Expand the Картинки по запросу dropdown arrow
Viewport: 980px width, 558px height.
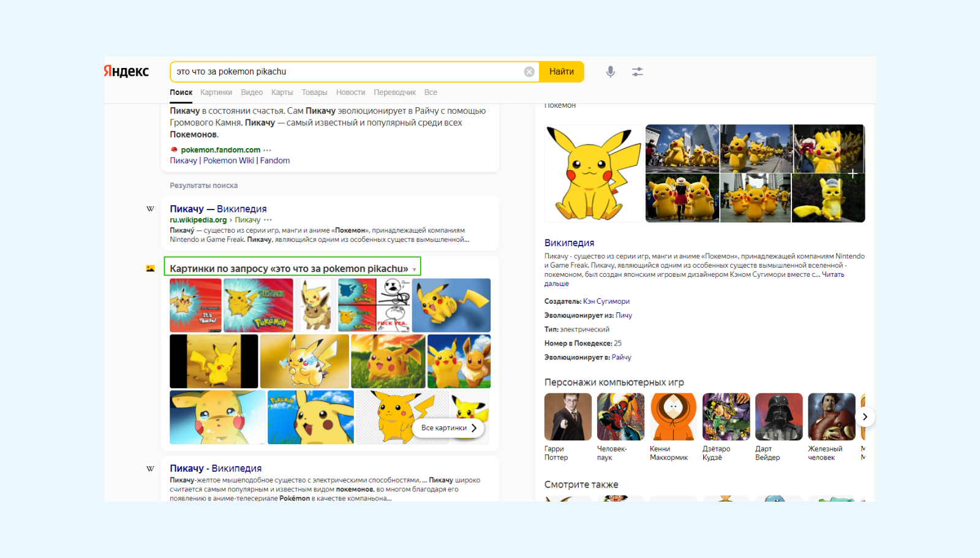click(x=415, y=270)
